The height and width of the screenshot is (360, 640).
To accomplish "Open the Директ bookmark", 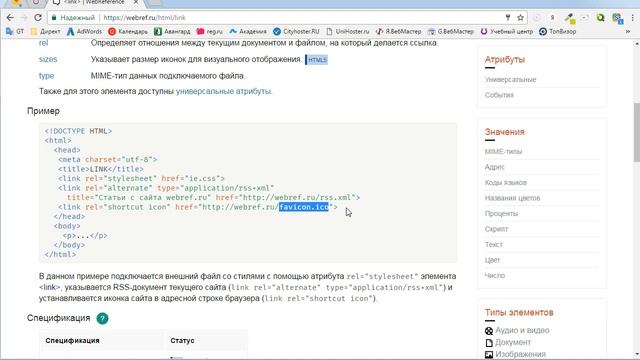I will pos(45,31).
